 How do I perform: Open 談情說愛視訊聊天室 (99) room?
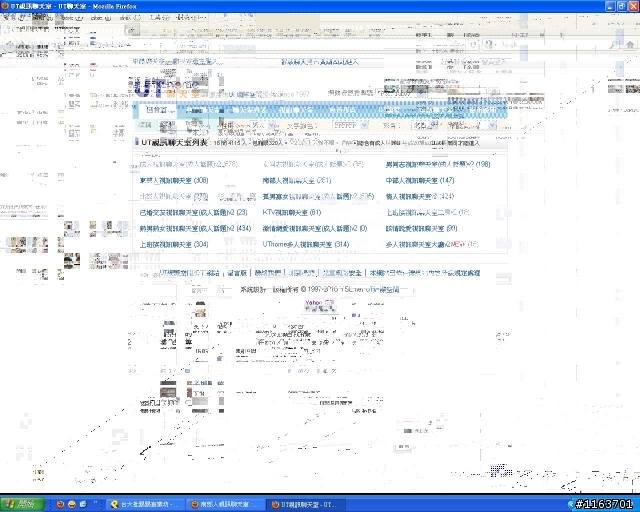coord(421,228)
